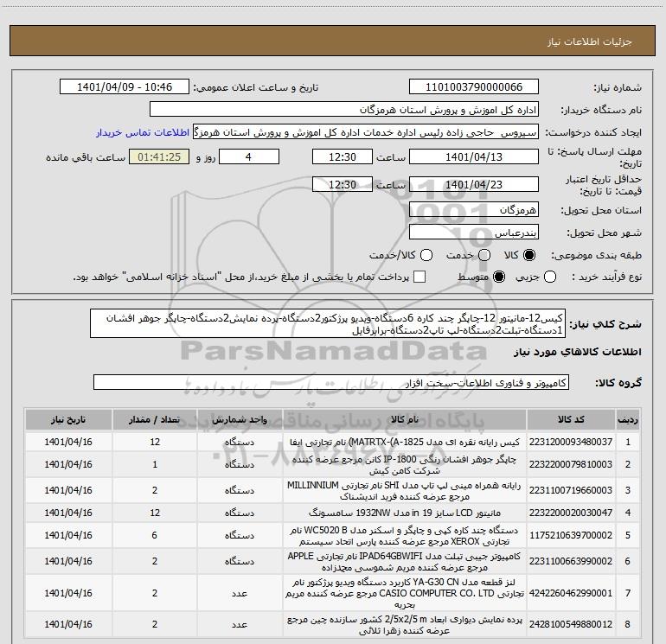Click the buyer organization name field

[344, 110]
